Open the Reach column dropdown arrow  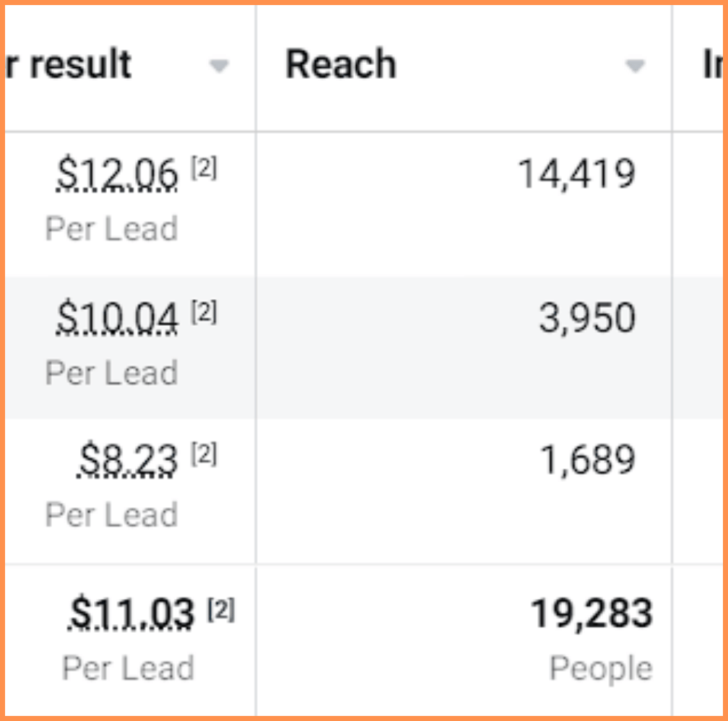click(634, 66)
